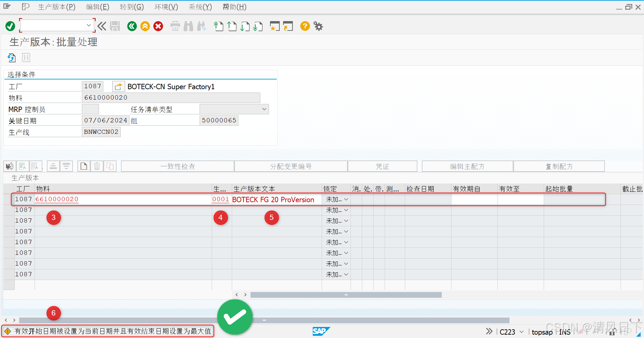Open the C223 system dropdown in status bar
Image resolution: width=644 pixels, height=338 pixels.
[x=522, y=332]
